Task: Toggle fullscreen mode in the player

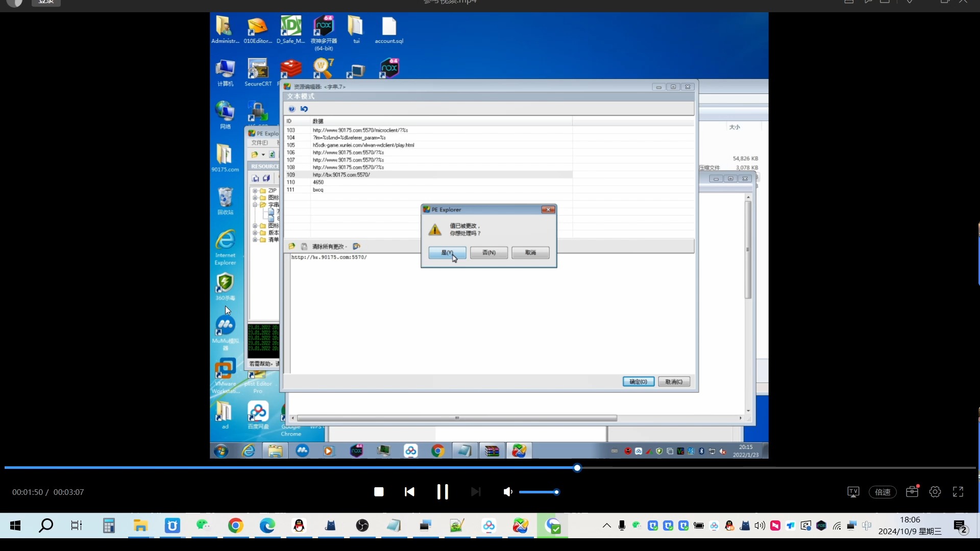Action: pos(958,492)
